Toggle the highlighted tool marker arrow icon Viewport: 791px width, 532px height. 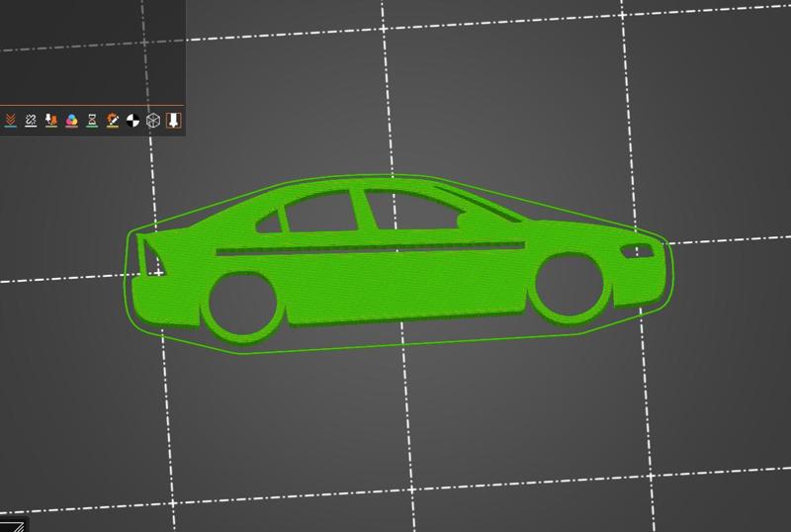coord(174,120)
